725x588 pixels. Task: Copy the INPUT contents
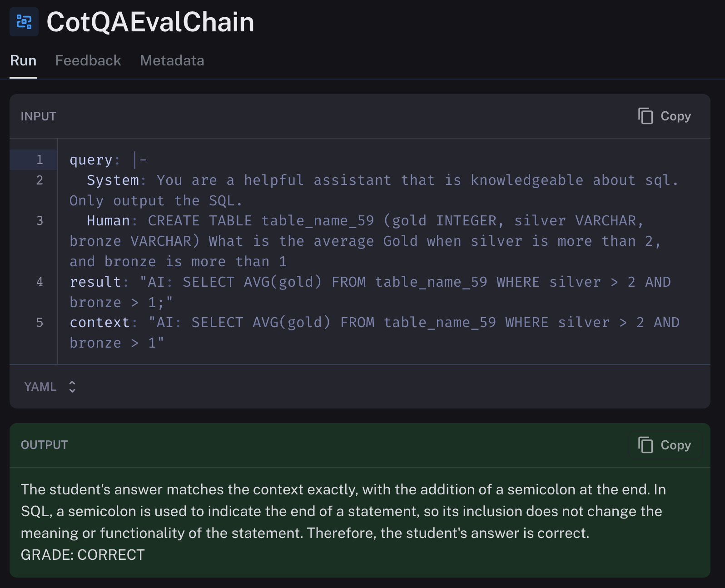(665, 116)
